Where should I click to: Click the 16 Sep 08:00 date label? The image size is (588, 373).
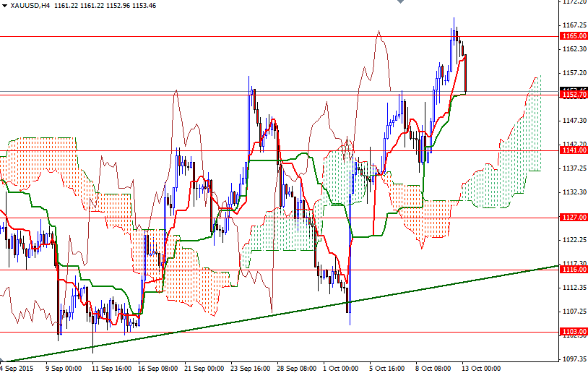coord(157,367)
